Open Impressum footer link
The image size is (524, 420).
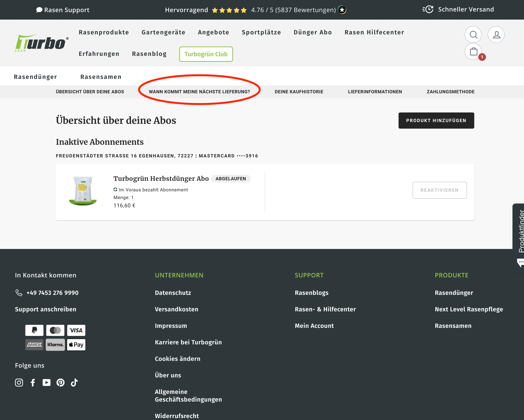pos(171,326)
